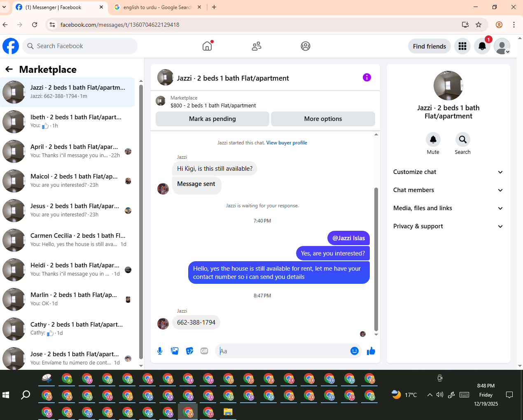Show hidden system tray icons
523x420 pixels.
(430, 395)
